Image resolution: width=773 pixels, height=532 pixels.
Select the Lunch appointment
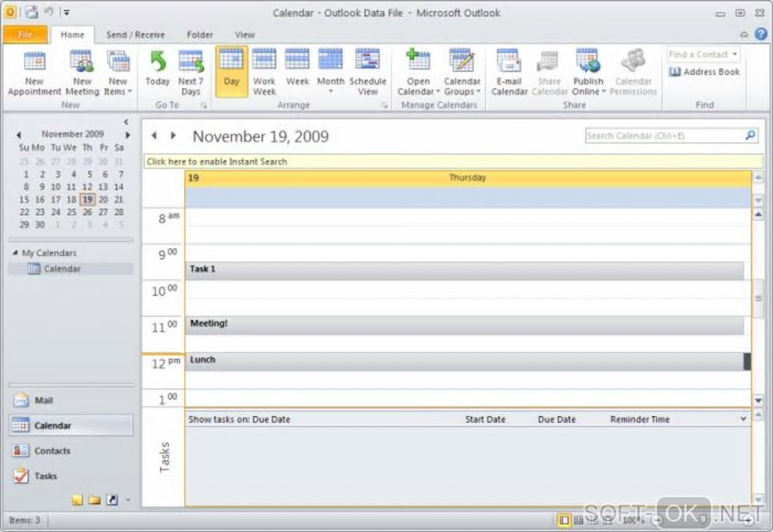[x=465, y=361]
